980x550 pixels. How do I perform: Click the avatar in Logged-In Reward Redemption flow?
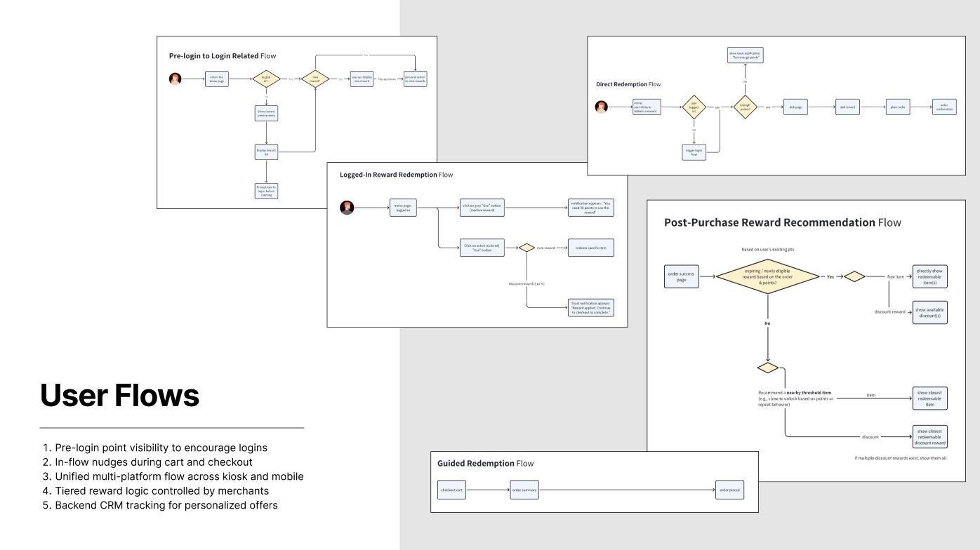(347, 208)
